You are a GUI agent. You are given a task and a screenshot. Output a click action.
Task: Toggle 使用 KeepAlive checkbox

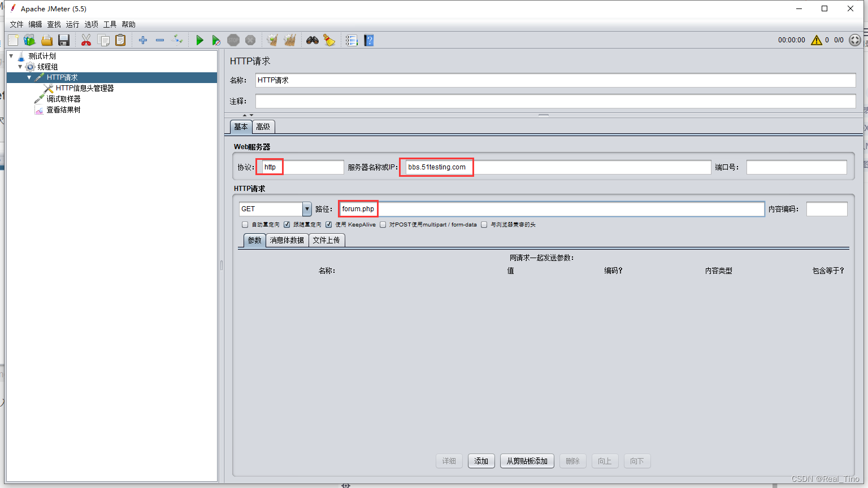329,225
